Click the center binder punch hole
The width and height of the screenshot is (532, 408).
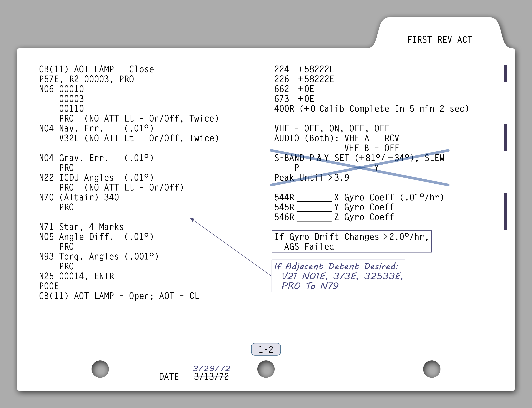[266, 369]
